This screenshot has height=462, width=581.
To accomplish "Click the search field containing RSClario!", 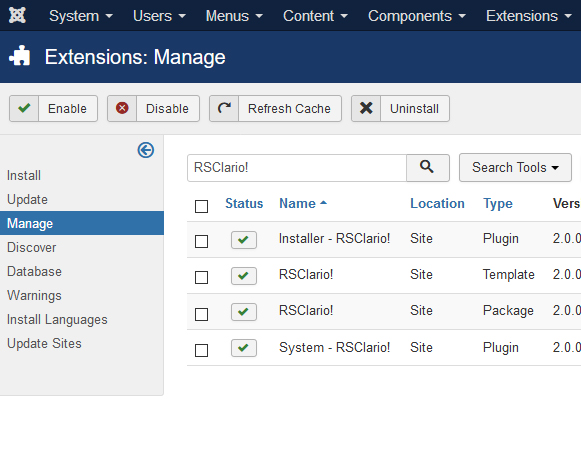I will pyautogui.click(x=297, y=168).
